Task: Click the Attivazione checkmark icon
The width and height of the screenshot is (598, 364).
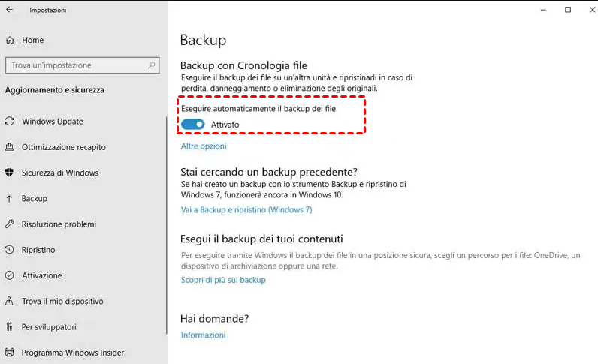Action: coord(10,275)
